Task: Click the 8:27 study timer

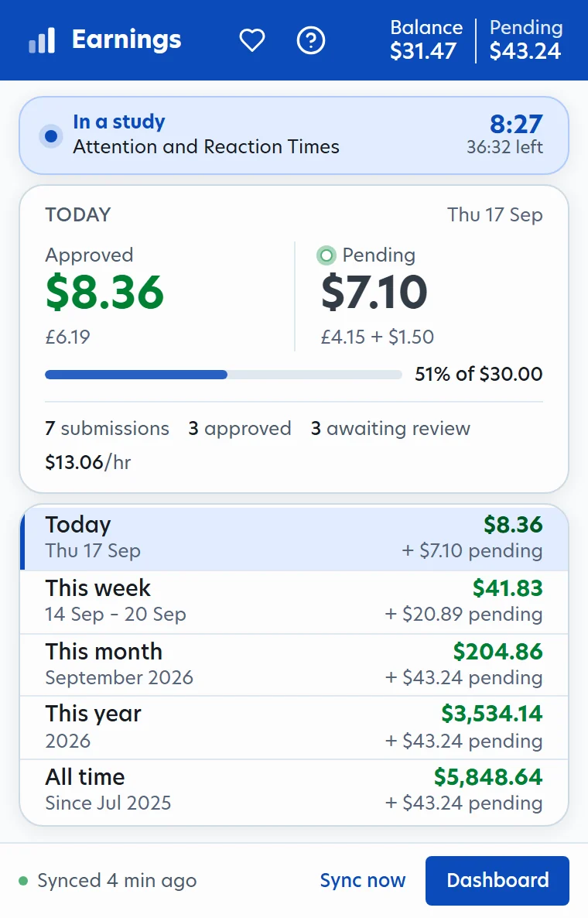Action: [516, 124]
